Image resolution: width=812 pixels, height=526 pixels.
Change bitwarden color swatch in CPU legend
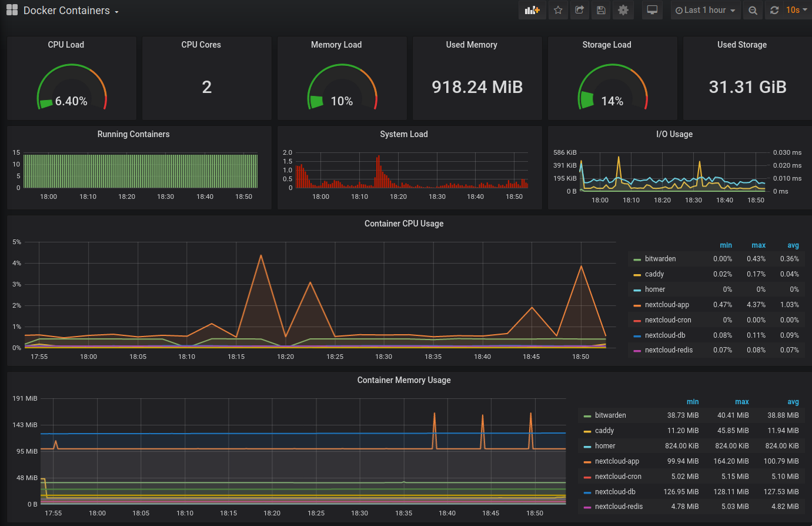pos(637,259)
